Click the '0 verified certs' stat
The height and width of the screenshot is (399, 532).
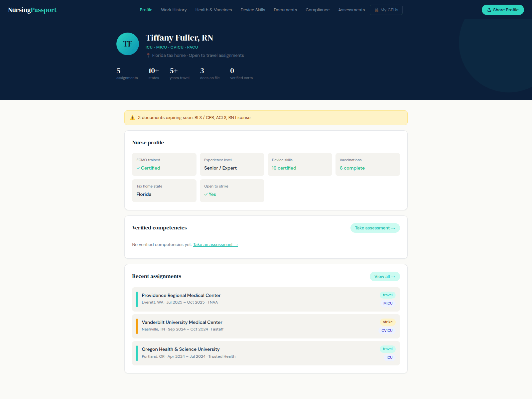pyautogui.click(x=241, y=73)
